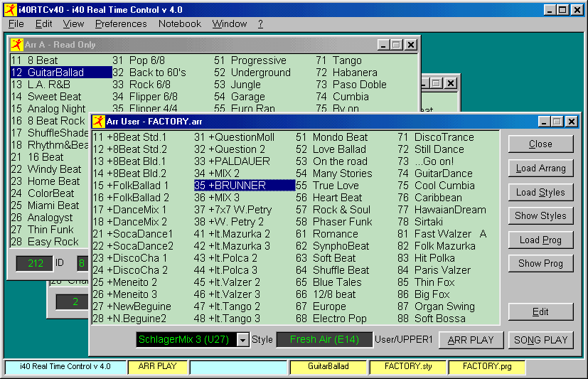Screen dimensions: 588x379
Task: Click the Show Styles button
Action: coord(540,216)
